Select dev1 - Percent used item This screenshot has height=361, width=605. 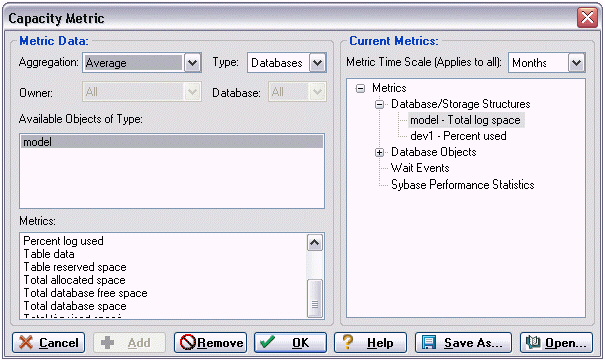[x=458, y=136]
